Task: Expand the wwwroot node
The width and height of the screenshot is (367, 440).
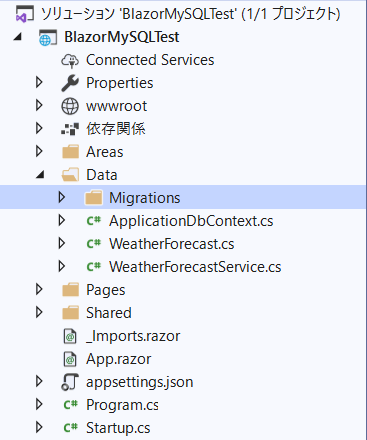Action: (x=39, y=105)
